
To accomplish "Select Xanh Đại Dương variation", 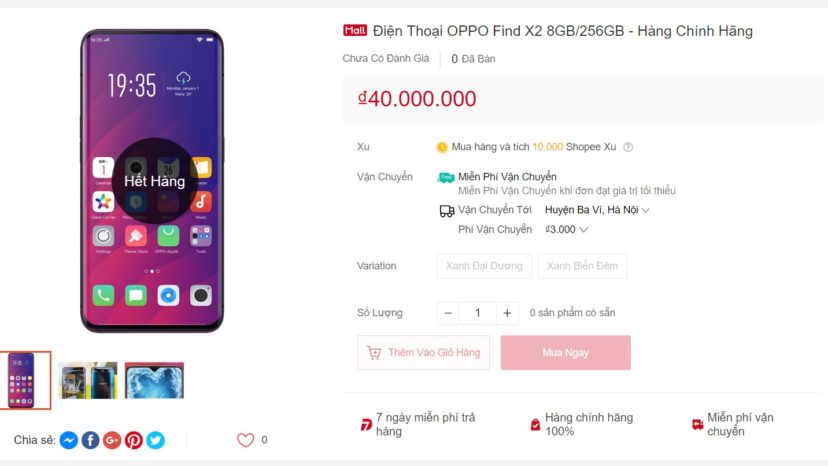I will click(484, 266).
